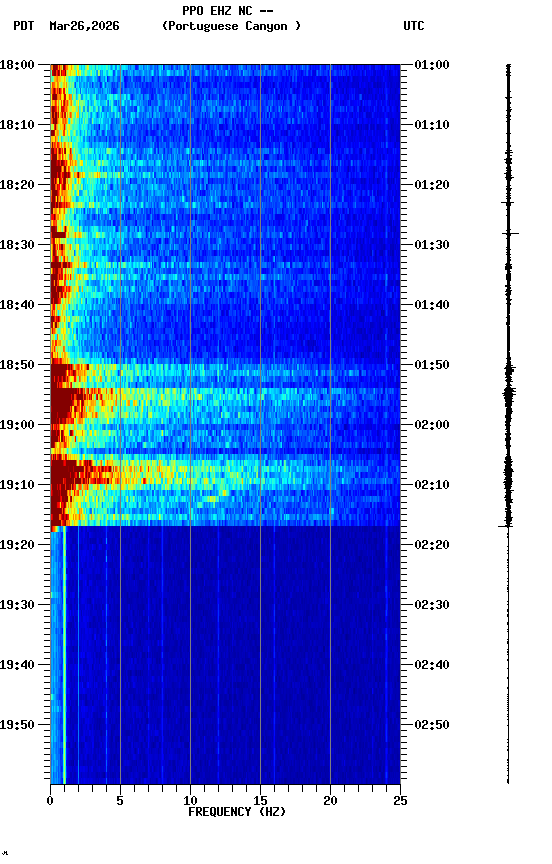
Task: Click the '18:20' PDT time label
Action: 17,185
